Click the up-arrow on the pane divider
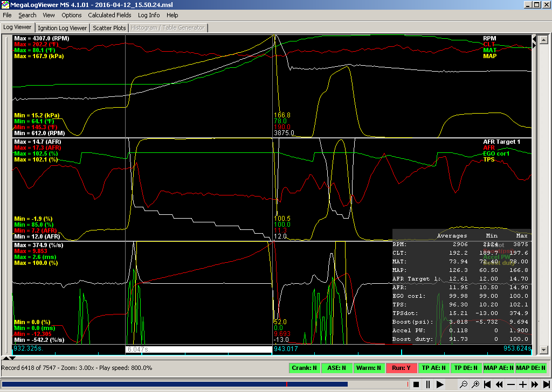Viewport: 552px width, 392px height. [x=6, y=358]
